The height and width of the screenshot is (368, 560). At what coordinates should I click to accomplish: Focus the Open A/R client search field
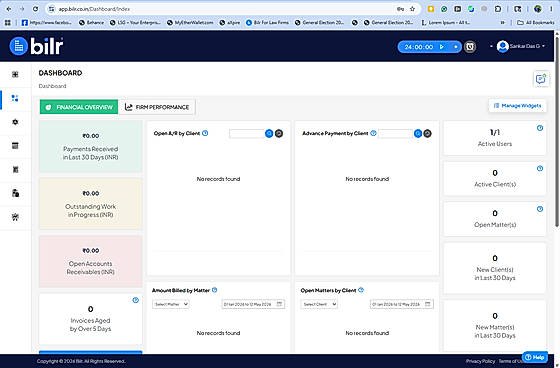(247, 134)
